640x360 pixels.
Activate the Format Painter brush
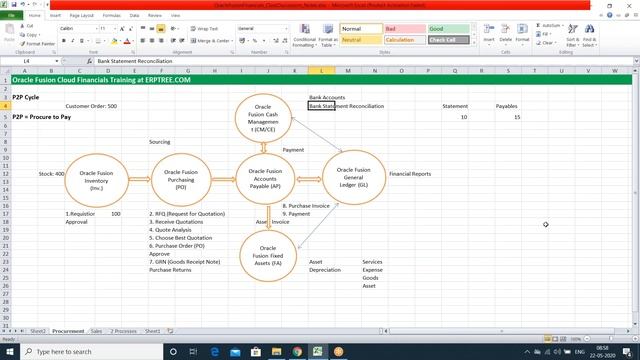tap(38, 44)
